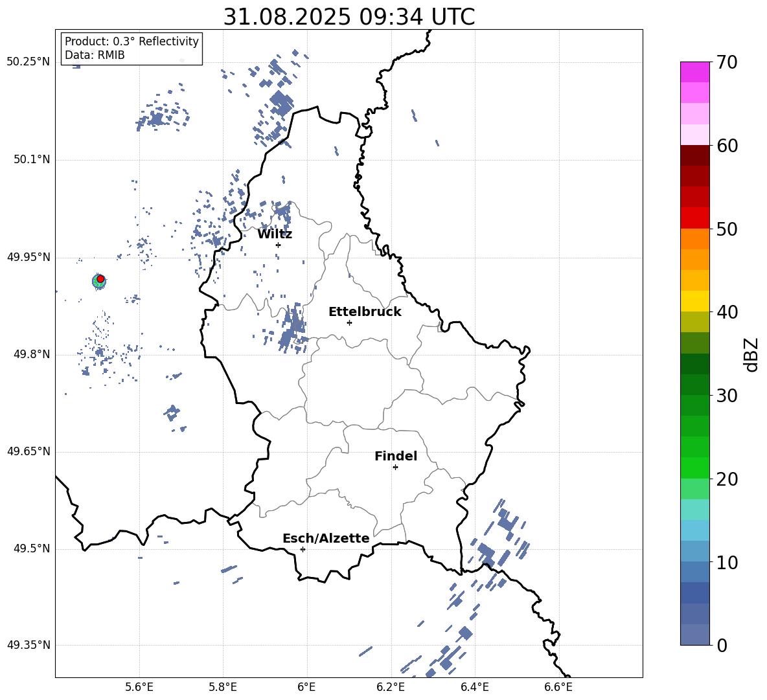The height and width of the screenshot is (700, 767).
Task: Click the 10 tick on the colorbar
Action: pos(727,562)
